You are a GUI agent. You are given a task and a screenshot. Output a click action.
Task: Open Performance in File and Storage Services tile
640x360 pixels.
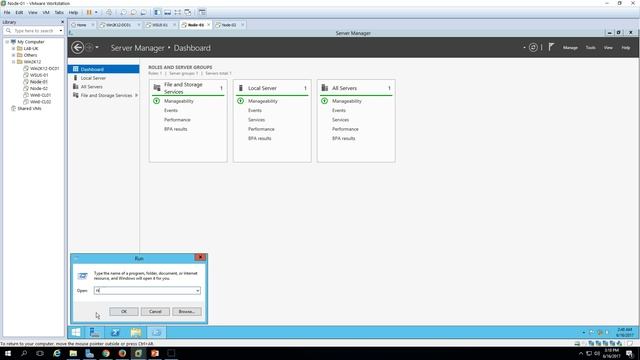(177, 120)
